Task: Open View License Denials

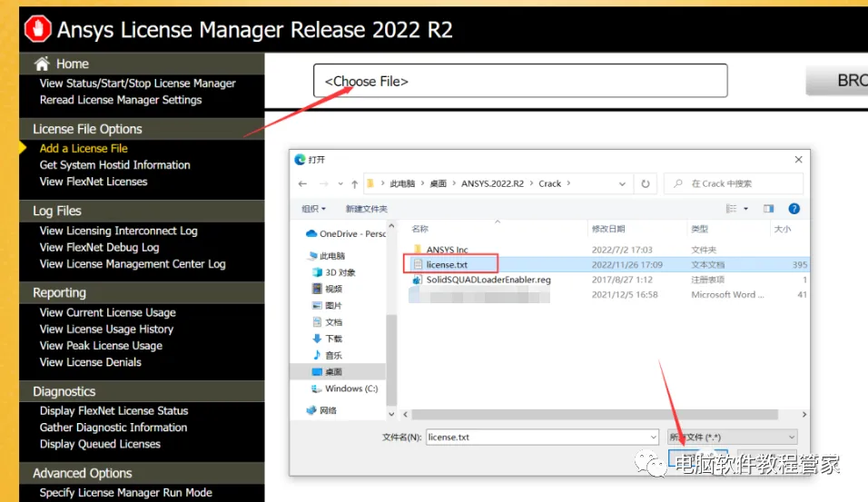Action: 90,362
